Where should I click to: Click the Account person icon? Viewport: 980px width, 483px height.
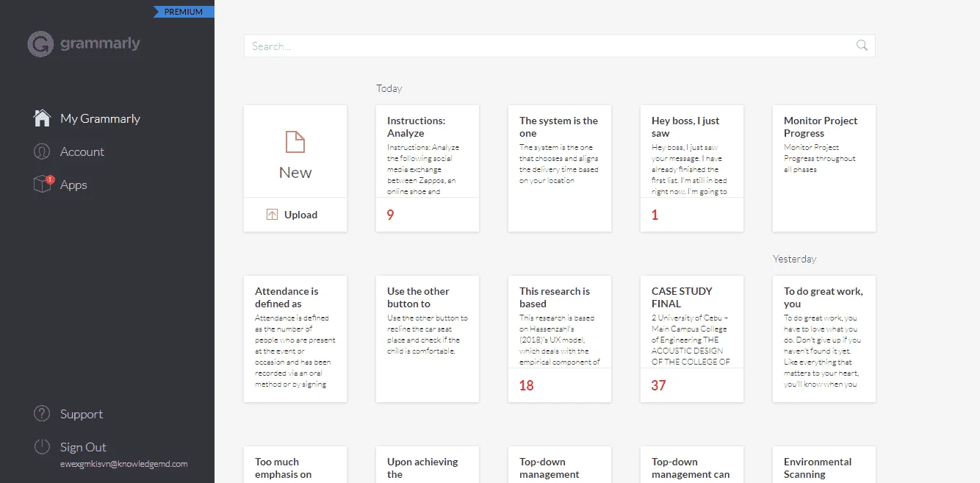(x=42, y=151)
